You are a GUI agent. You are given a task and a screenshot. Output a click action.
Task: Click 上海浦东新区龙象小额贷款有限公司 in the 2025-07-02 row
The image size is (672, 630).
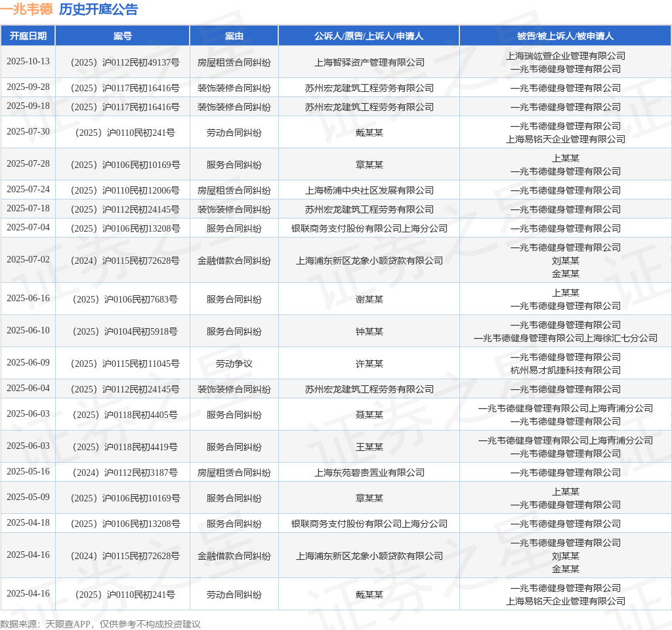tap(369, 261)
